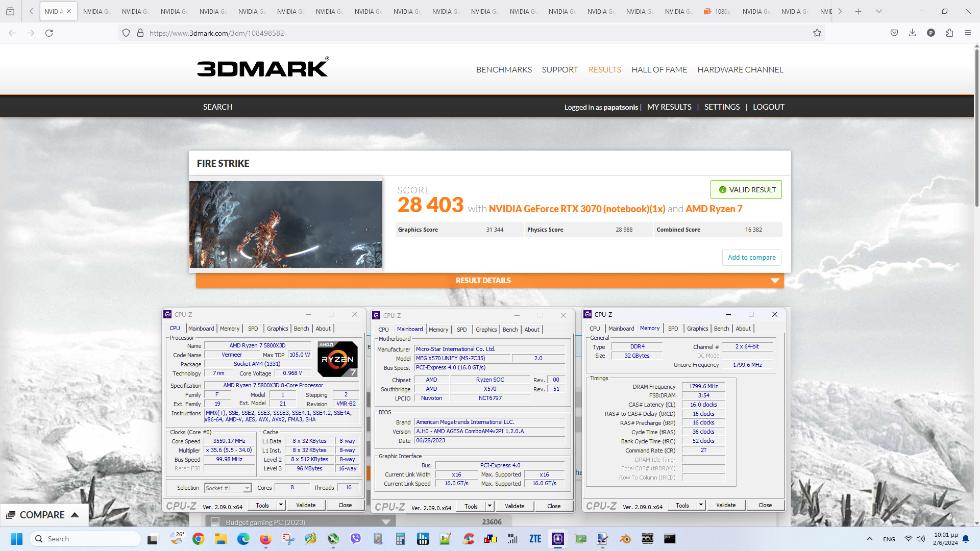980x551 pixels.
Task: Click NVIDIA GeForce RTX 3070 (notebook) link
Action: [577, 209]
